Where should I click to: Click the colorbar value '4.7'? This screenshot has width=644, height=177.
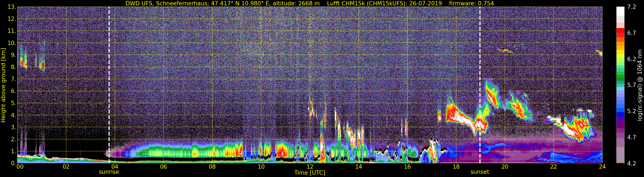632,137
